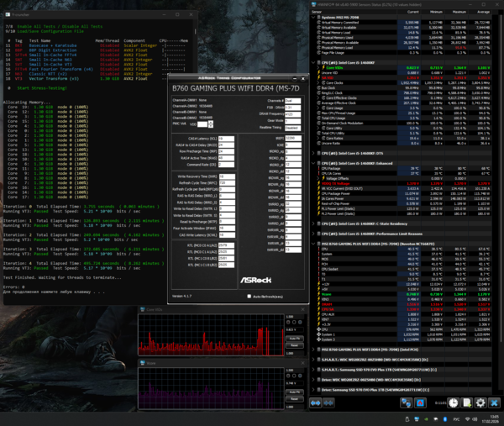Open Bluetooth tray icon in taskbar
The image size is (504, 426).
click(445, 419)
